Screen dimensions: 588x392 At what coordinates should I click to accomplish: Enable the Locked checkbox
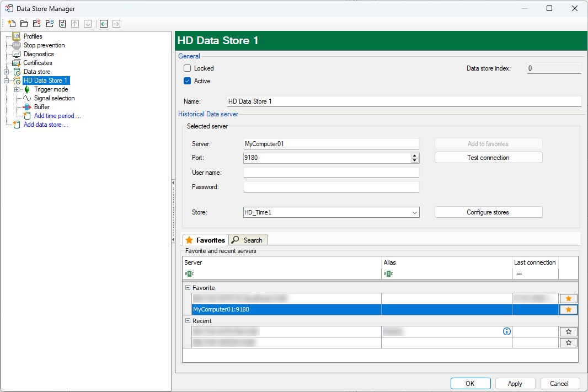click(188, 68)
